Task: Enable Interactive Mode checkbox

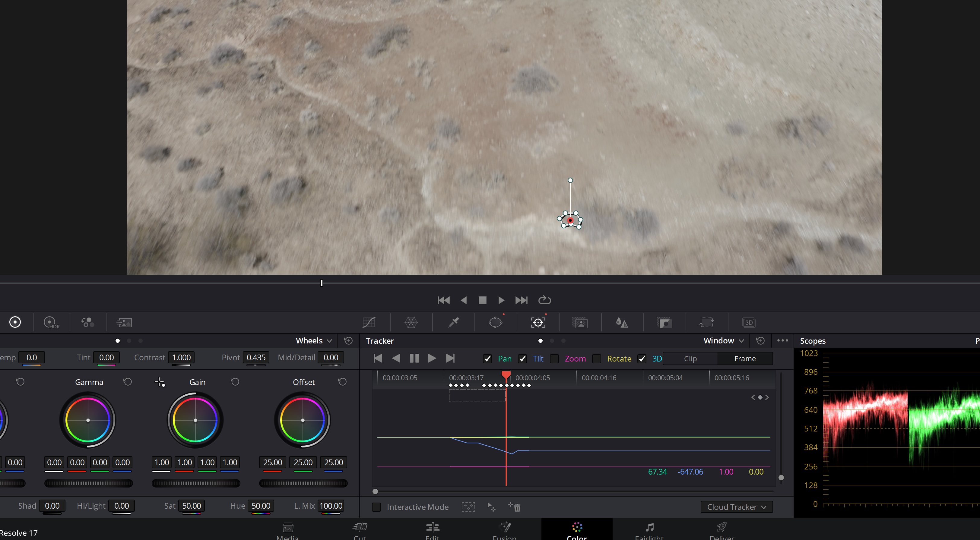Action: click(376, 507)
